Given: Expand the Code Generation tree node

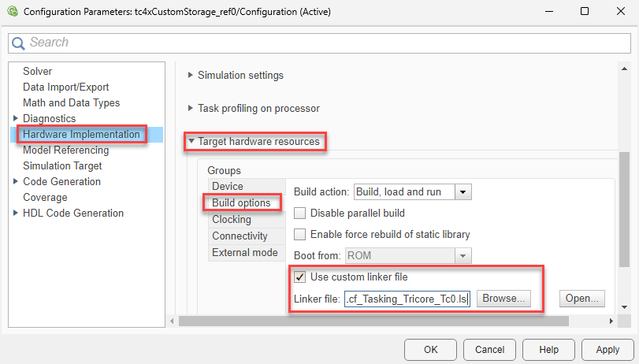Looking at the screenshot, I should [16, 182].
